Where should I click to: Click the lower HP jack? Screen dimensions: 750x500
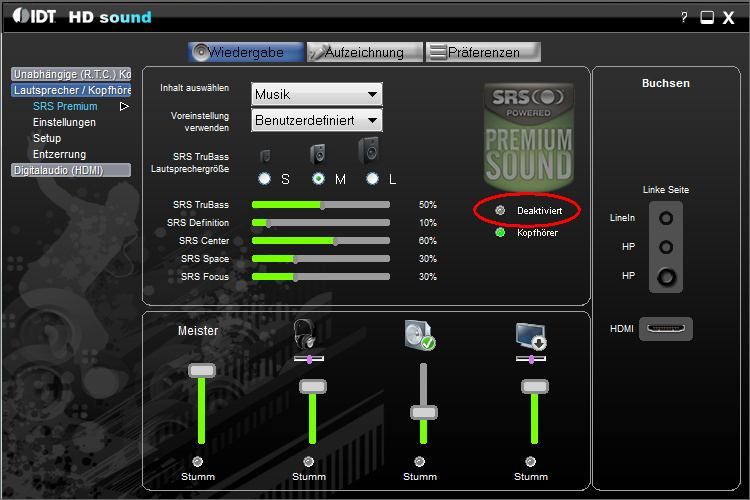tap(666, 277)
